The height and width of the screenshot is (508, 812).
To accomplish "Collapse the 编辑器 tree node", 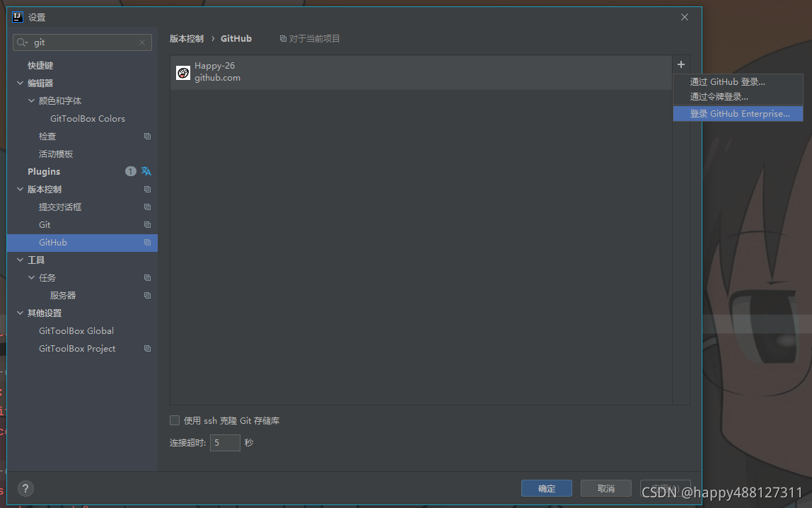I will pos(21,83).
